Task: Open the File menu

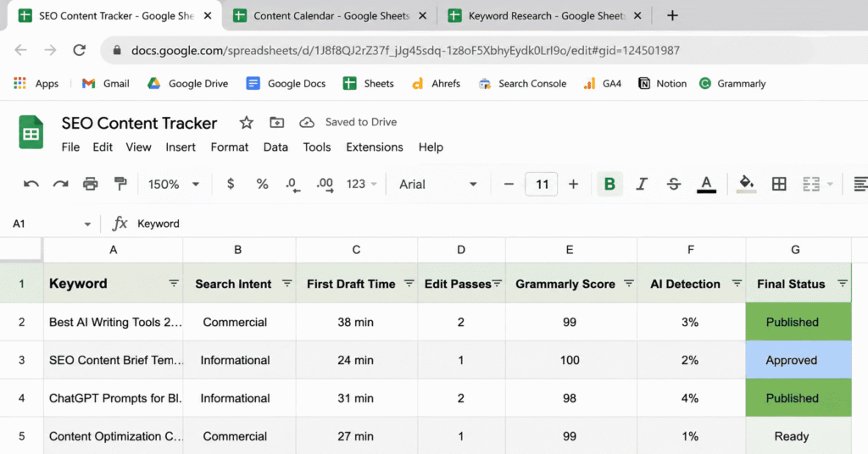Action: tap(70, 147)
